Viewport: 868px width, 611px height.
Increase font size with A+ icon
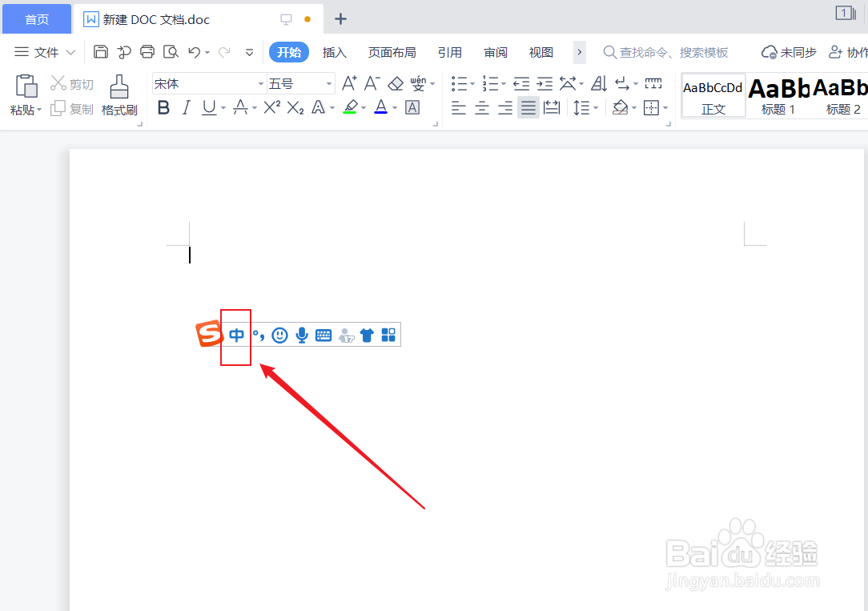tap(349, 83)
